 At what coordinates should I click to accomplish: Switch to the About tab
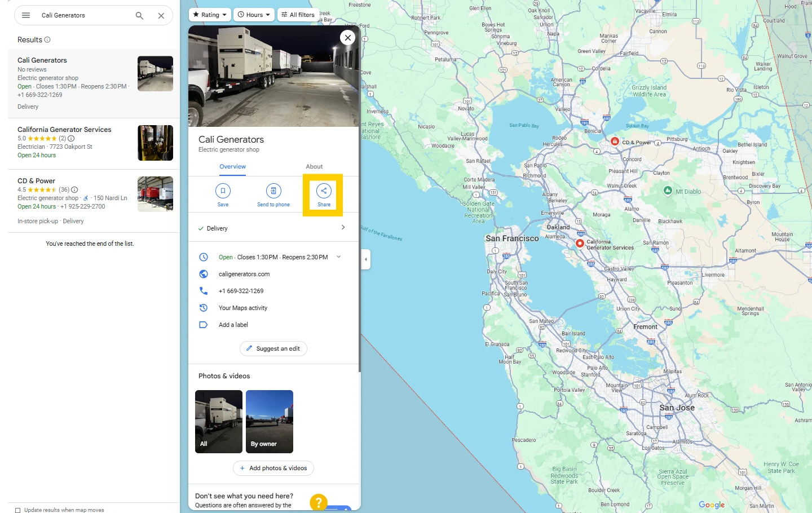[x=314, y=167]
